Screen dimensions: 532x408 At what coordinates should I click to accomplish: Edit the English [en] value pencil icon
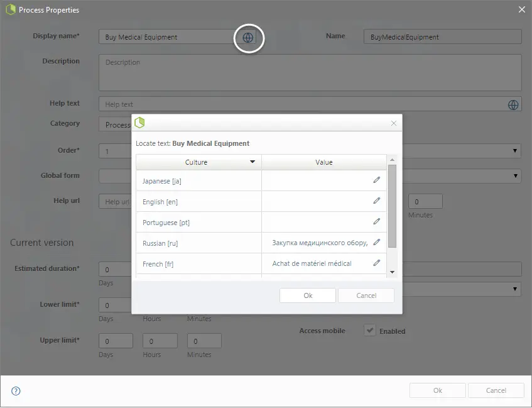pyautogui.click(x=377, y=201)
